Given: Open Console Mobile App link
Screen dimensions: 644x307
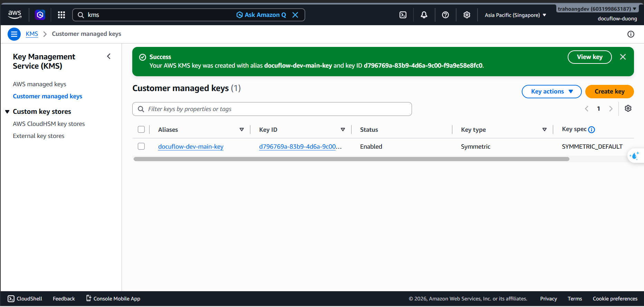Looking at the screenshot, I should click(x=113, y=299).
